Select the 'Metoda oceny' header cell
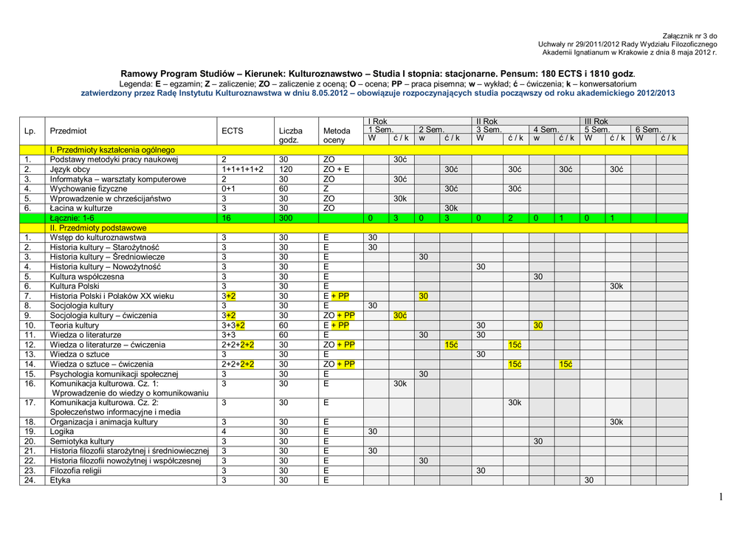The width and height of the screenshot is (756, 535). pyautogui.click(x=337, y=135)
